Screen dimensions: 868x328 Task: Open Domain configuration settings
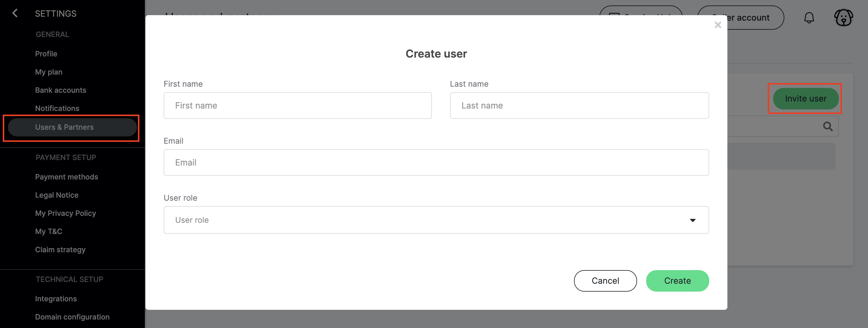(72, 317)
